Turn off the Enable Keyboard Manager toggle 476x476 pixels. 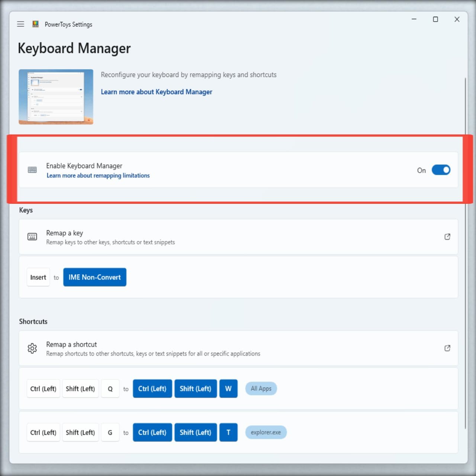(441, 170)
